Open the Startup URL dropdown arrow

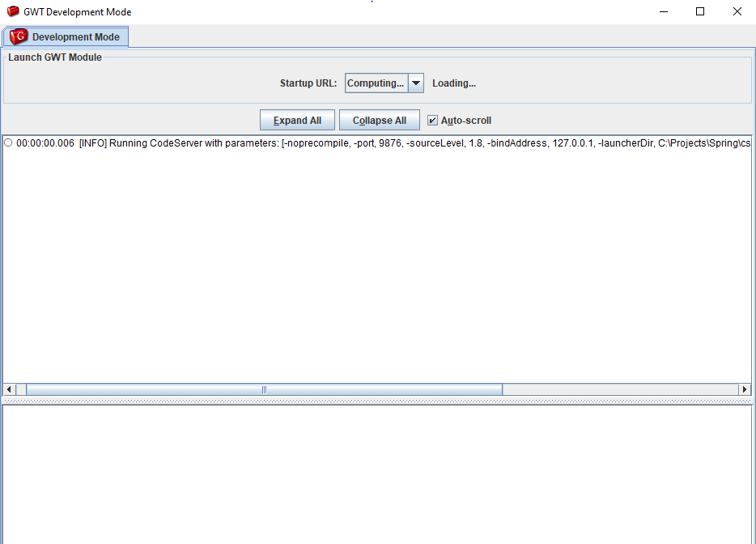click(415, 83)
